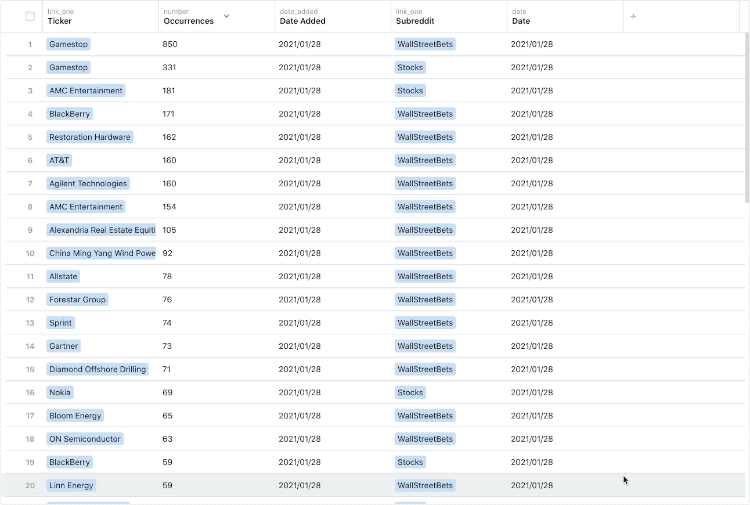
Task: Open Allstate ticker tag
Action: point(63,276)
